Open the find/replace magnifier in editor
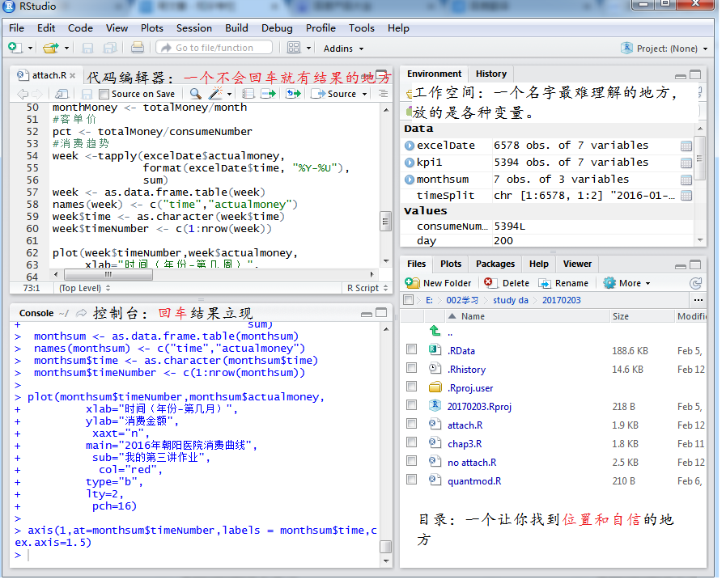The height and width of the screenshot is (588, 726). 195,94
